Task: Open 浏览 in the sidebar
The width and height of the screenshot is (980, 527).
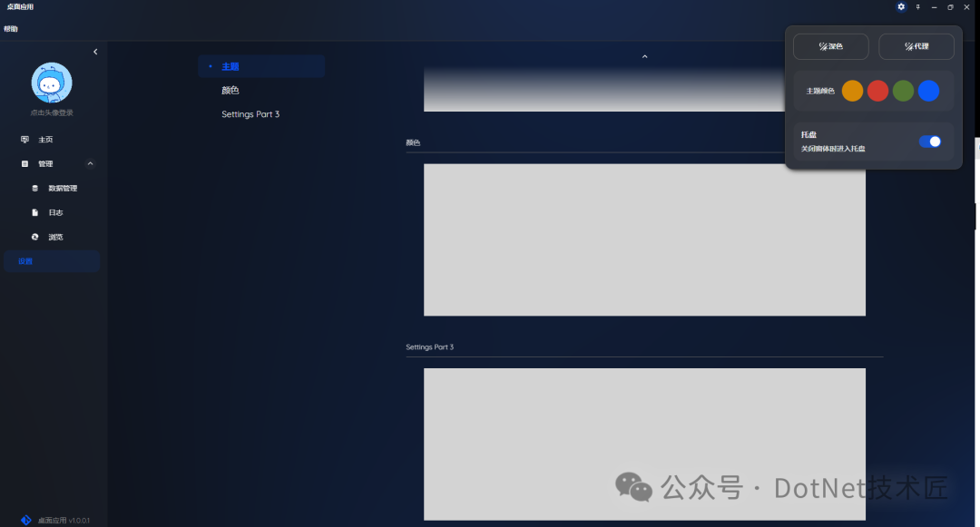Action: coord(52,237)
